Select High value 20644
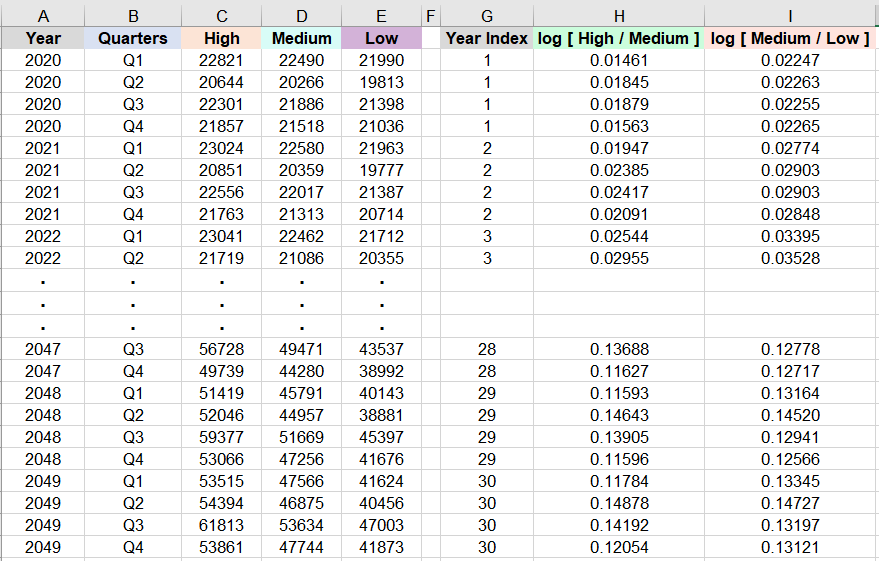Viewport: 879px width, 561px height. [221, 82]
